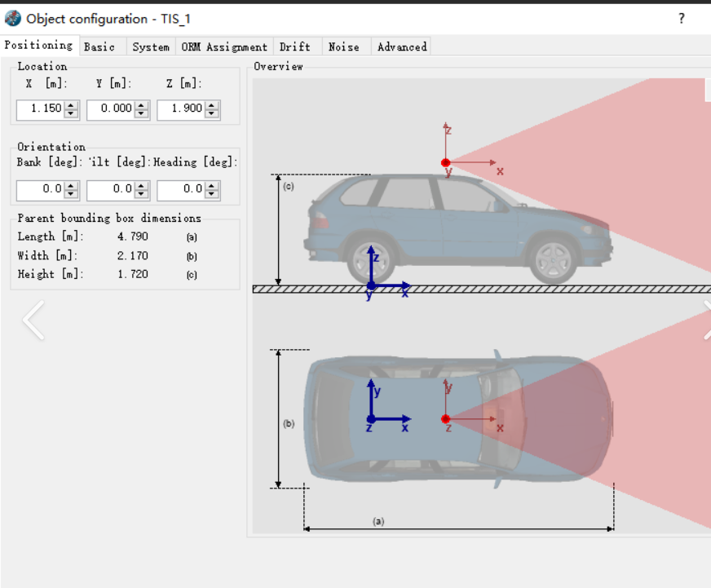711x588 pixels.
Task: Click the (c) height dimension marker in overview
Action: click(x=289, y=186)
